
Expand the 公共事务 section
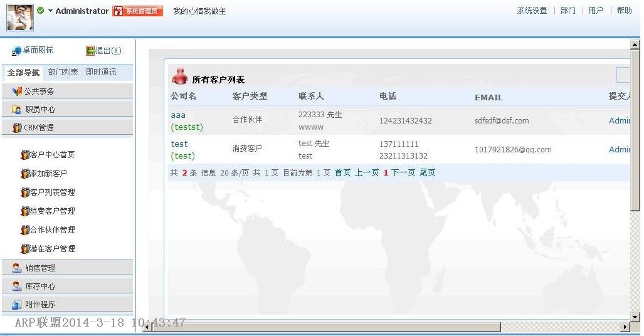click(67, 91)
